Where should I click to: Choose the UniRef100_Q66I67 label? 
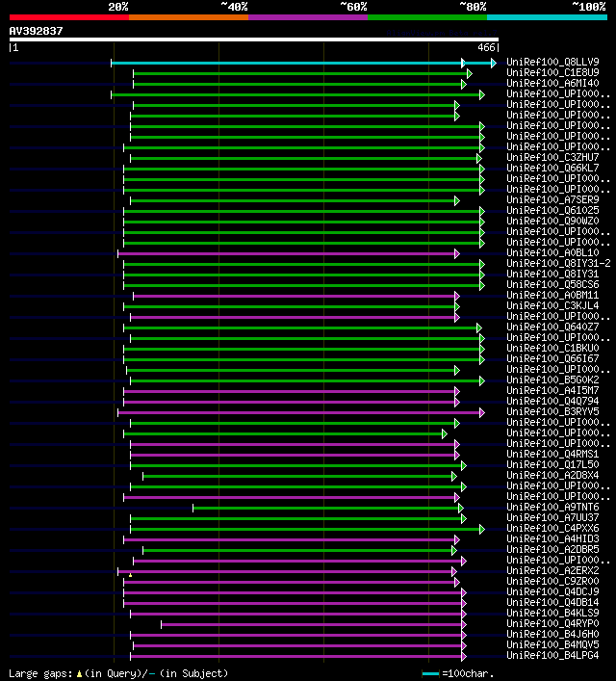click(x=552, y=358)
